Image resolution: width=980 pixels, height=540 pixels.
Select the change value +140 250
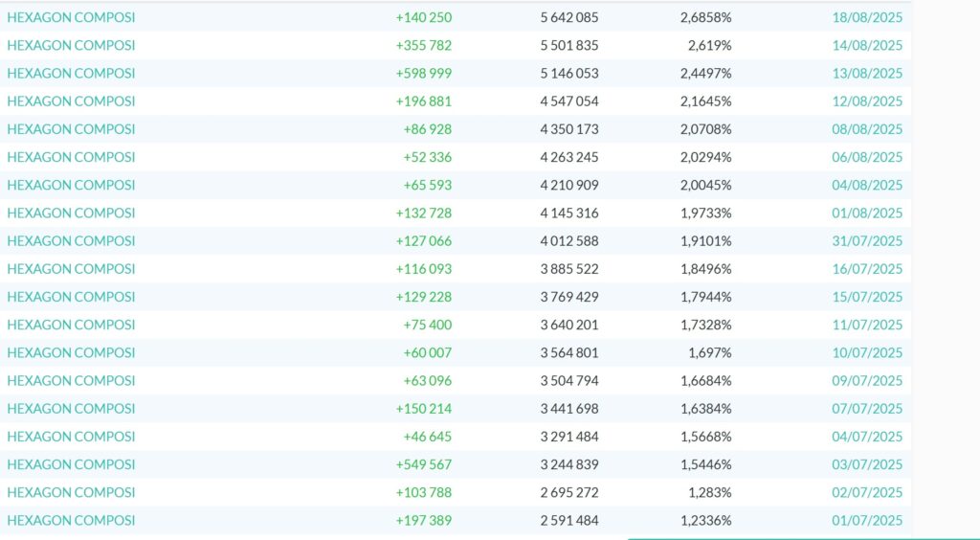point(424,17)
